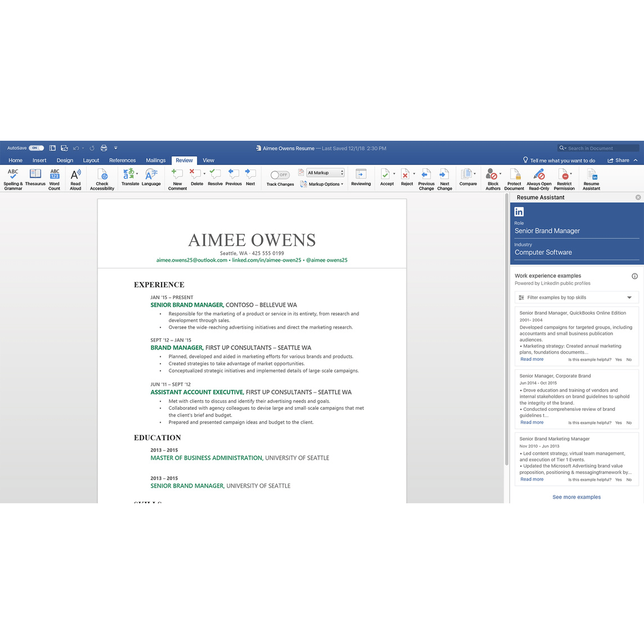644x644 pixels.
Task: Mark the QuickBooks example as helpful with Yes
Action: click(x=618, y=359)
